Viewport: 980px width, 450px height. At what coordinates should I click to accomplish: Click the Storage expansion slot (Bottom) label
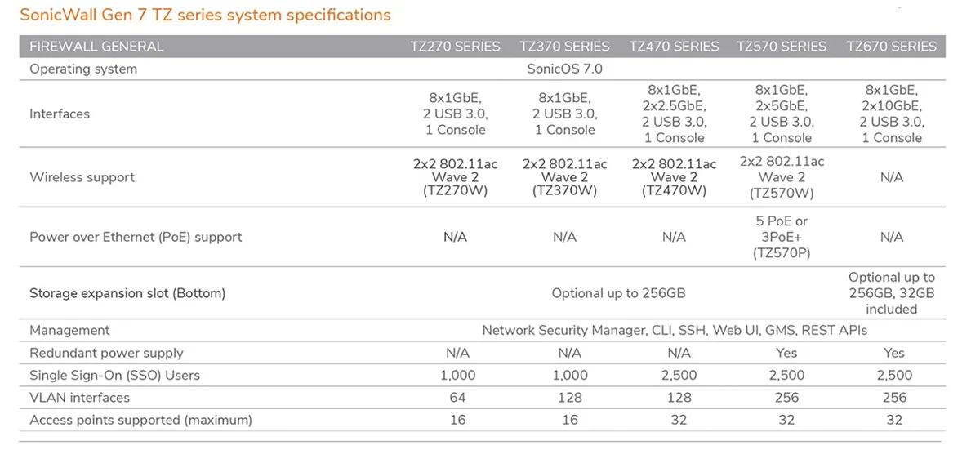coord(127,293)
